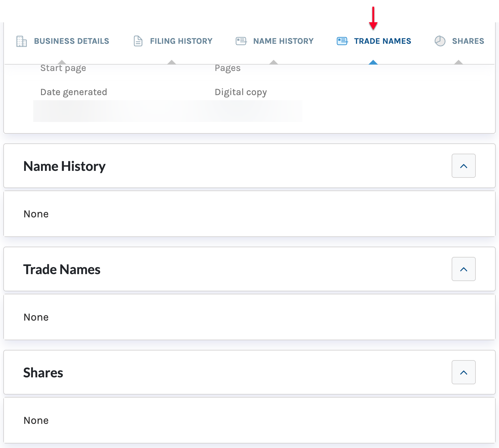The width and height of the screenshot is (499, 448).
Task: Click the Name History section heading
Action: tap(65, 166)
